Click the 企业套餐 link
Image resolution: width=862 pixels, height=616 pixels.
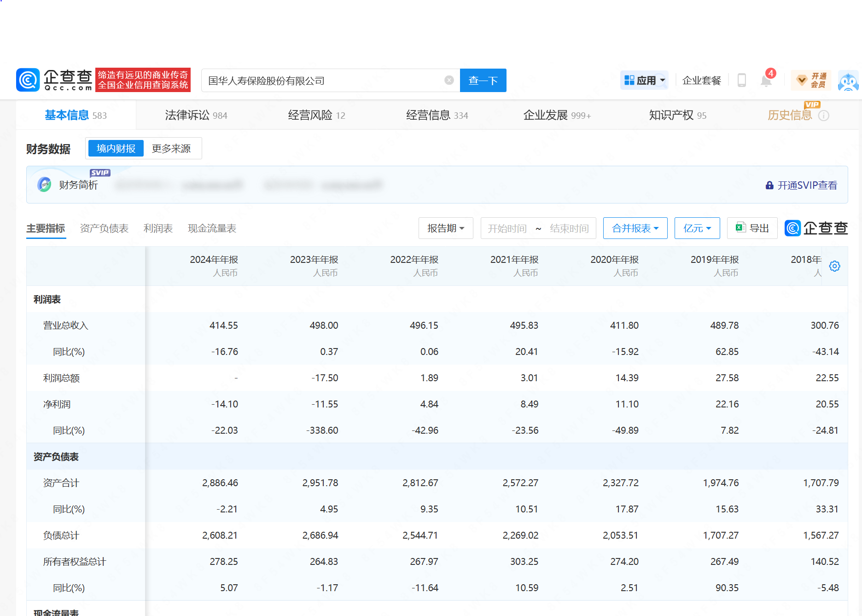[x=701, y=80]
